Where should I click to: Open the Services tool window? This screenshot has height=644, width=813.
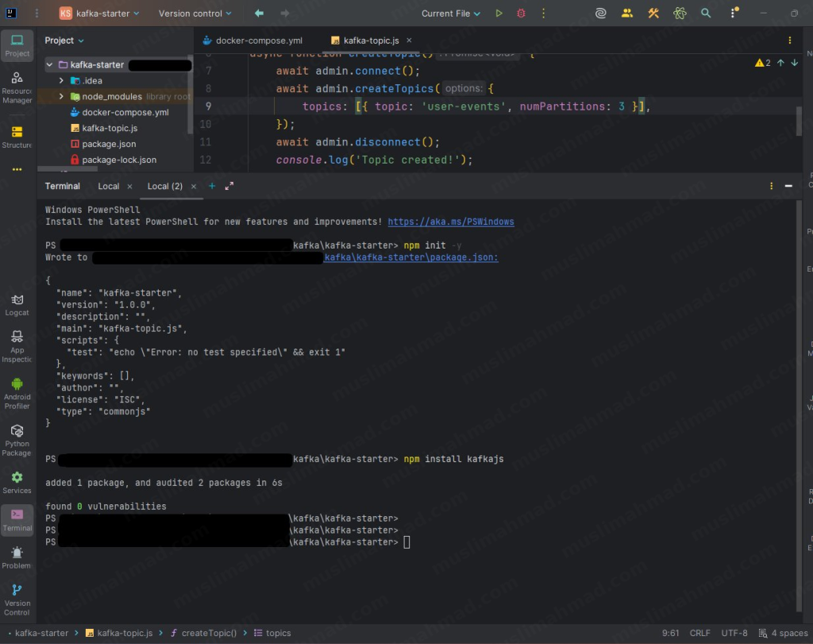(17, 479)
